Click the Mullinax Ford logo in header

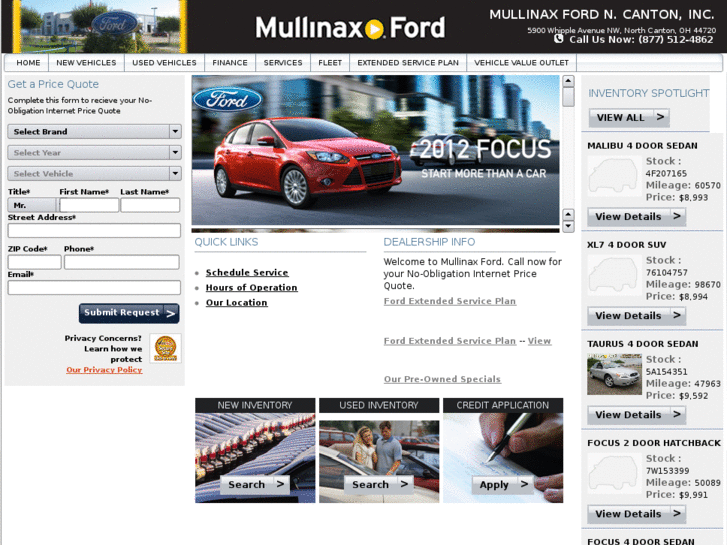click(x=350, y=27)
